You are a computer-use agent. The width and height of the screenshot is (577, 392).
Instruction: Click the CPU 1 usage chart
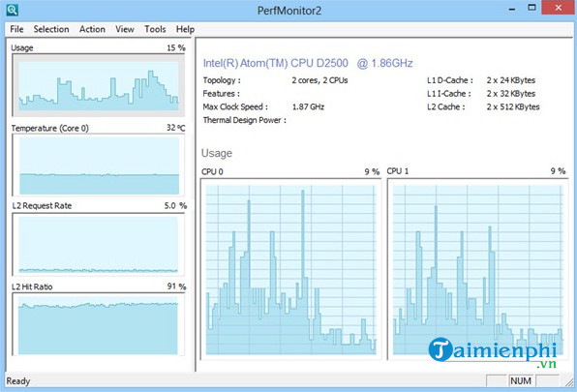coord(477,269)
